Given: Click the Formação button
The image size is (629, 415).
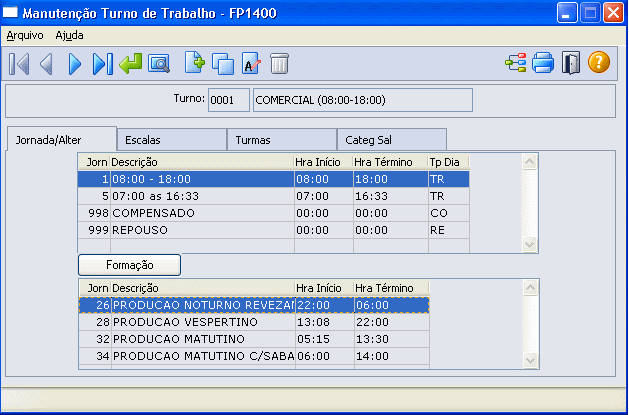Looking at the screenshot, I should pos(130,265).
